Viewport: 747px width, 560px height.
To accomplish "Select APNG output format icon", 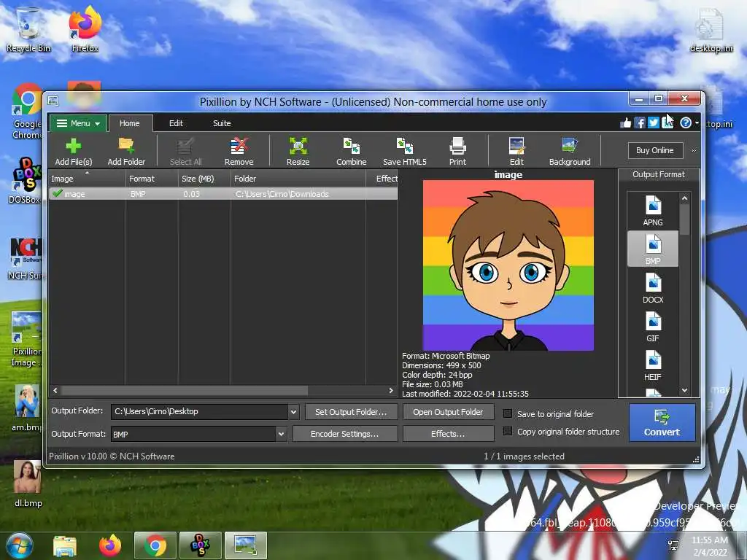I will point(653,211).
